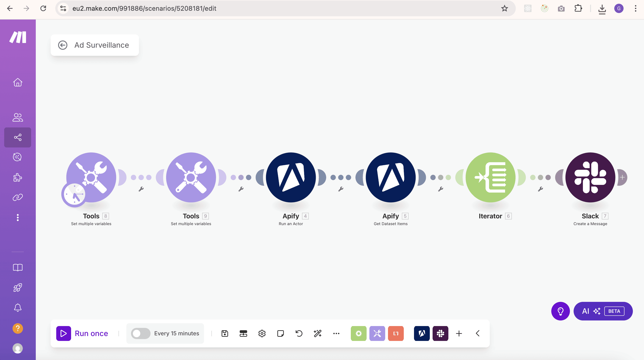644x360 pixels.
Task: Click the Slack Create a Message module
Action: (x=590, y=177)
